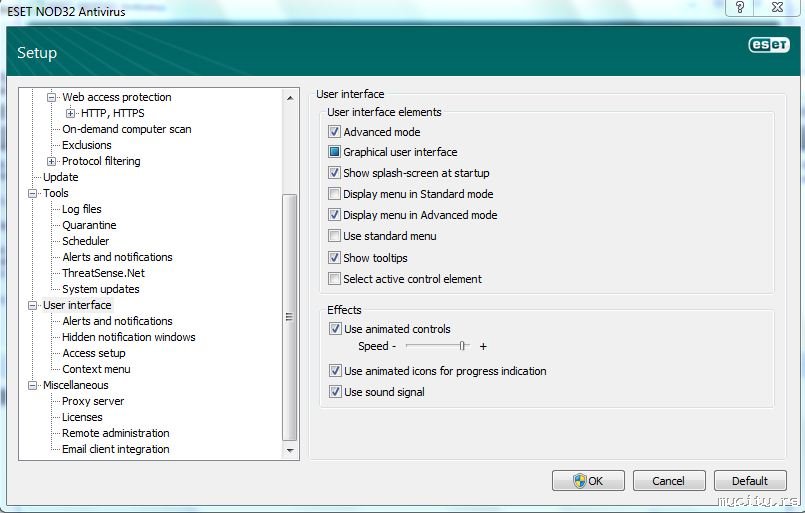Click the help question mark button

(740, 7)
